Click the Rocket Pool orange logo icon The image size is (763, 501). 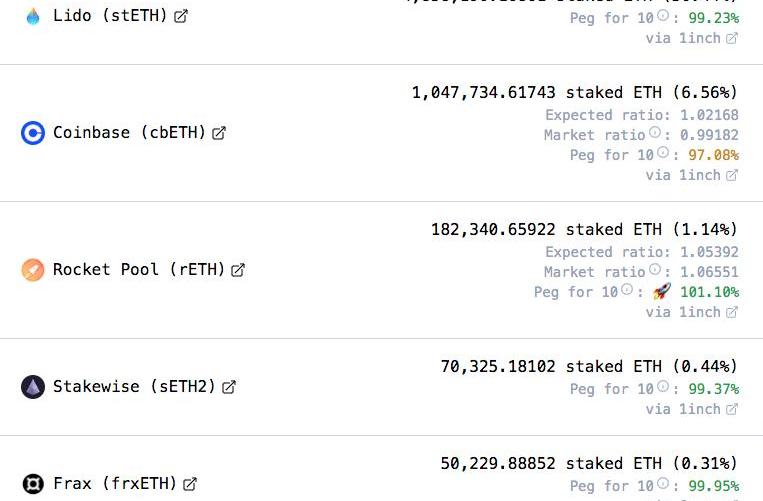(x=33, y=270)
